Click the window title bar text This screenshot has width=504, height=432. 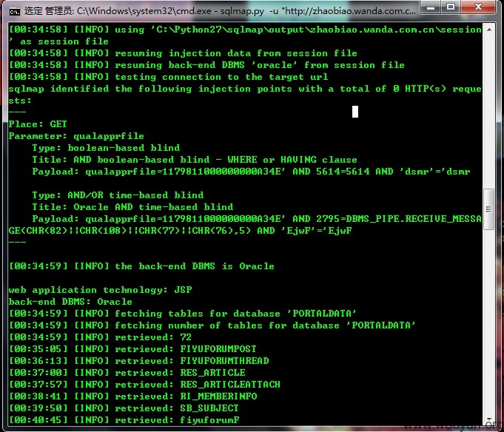tap(220, 11)
